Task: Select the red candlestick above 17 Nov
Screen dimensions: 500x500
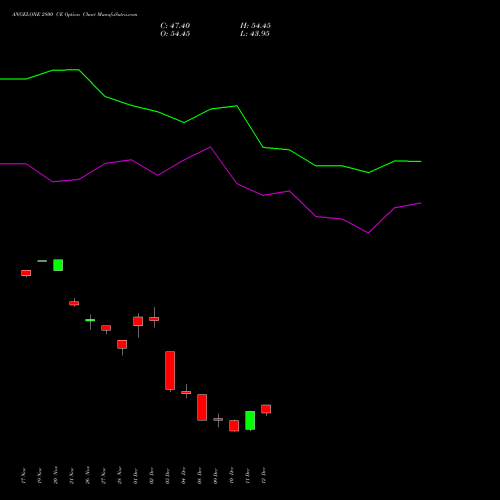Action: (26, 273)
